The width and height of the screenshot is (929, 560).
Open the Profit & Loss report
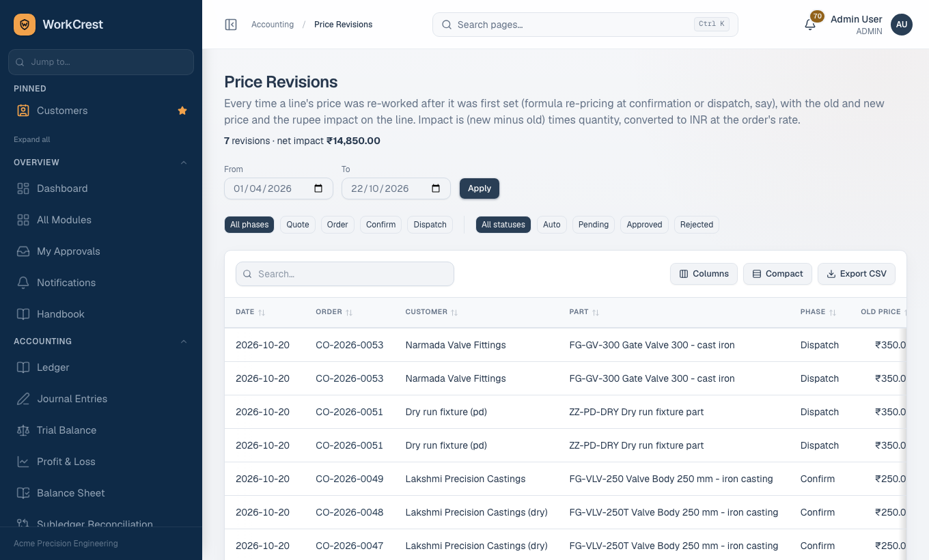pyautogui.click(x=101, y=462)
